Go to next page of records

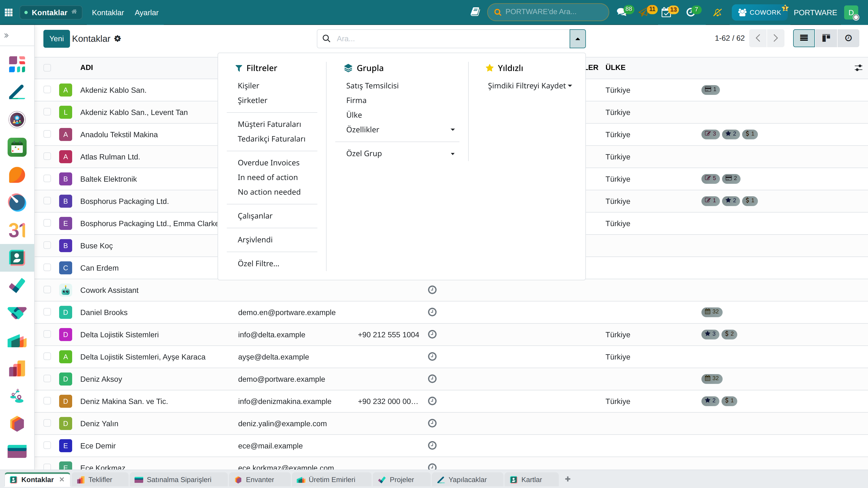pos(776,38)
